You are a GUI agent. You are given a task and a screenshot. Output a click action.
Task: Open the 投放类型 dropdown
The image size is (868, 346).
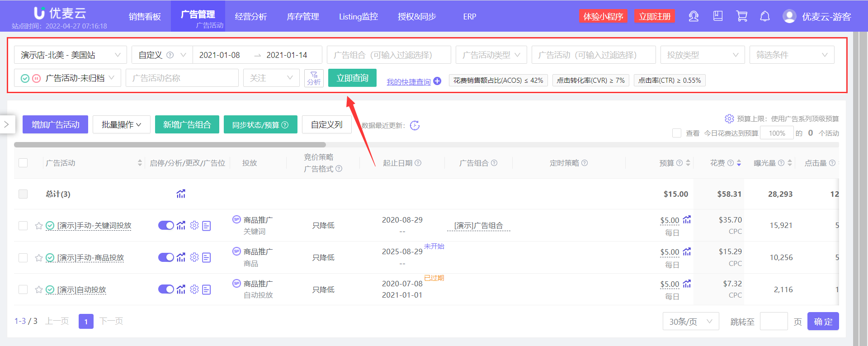703,55
